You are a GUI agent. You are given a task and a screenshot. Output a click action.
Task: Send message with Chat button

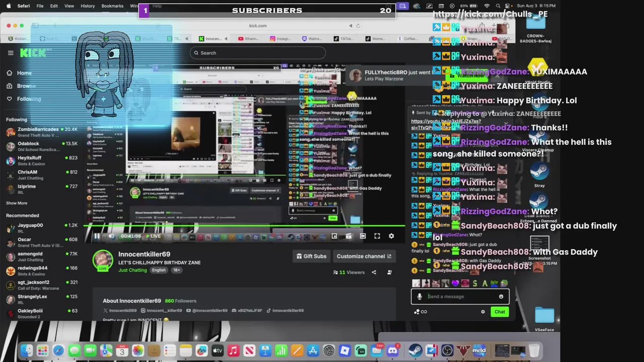point(500,312)
